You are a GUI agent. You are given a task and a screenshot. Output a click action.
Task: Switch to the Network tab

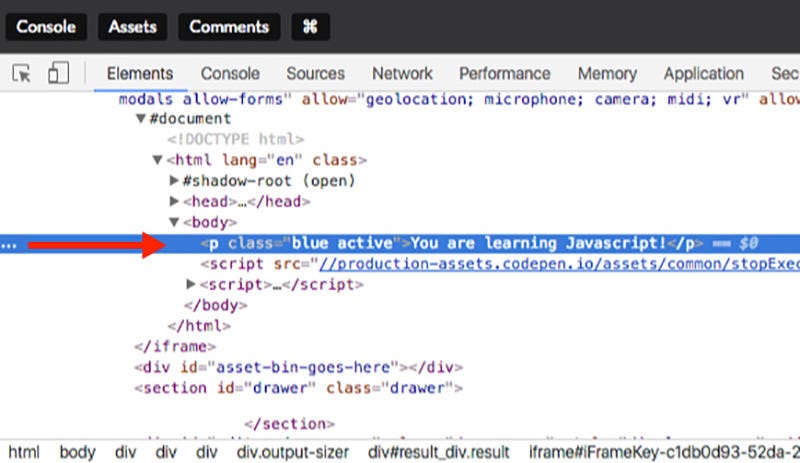click(x=402, y=74)
